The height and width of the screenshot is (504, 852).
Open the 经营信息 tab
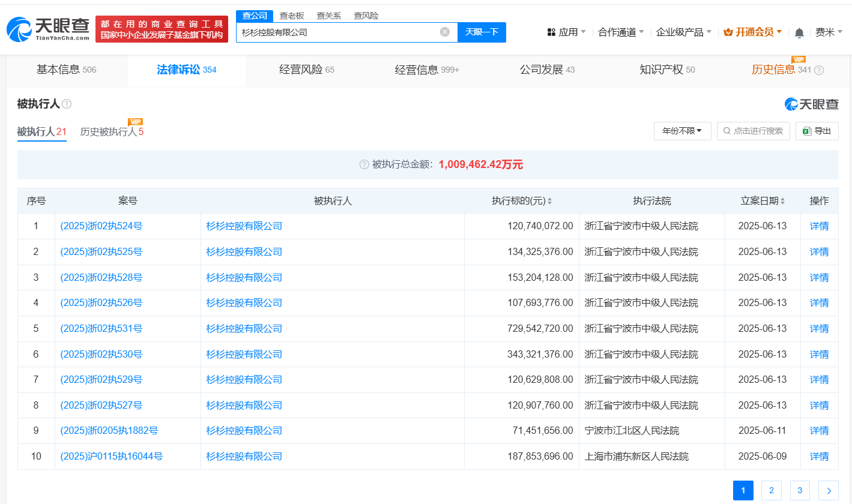[x=427, y=70]
